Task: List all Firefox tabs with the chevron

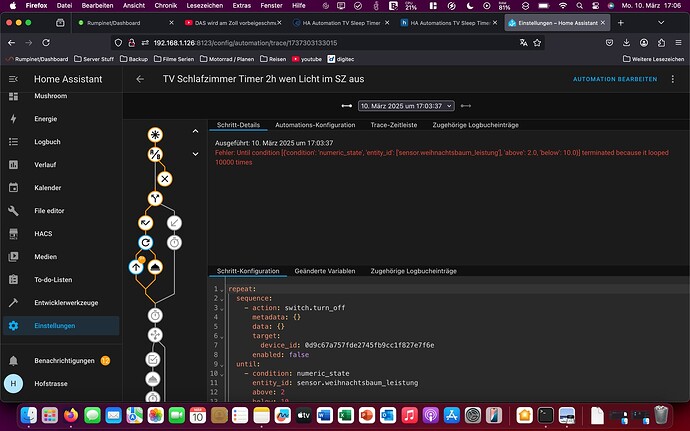Action: coord(661,22)
